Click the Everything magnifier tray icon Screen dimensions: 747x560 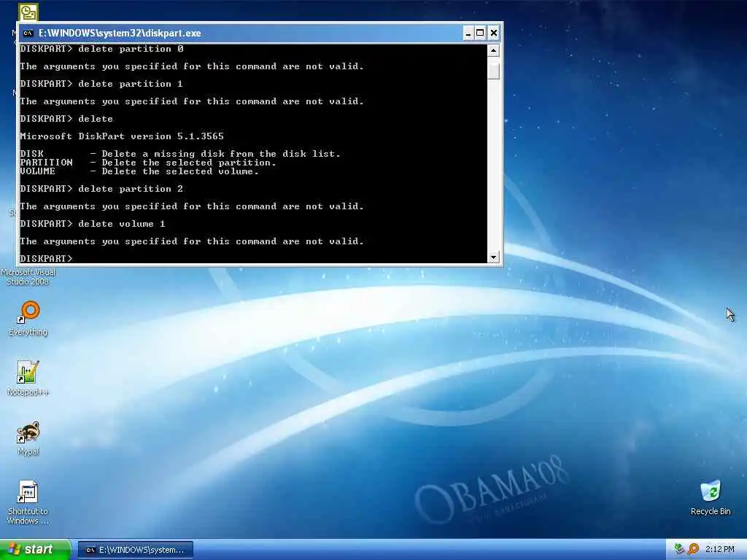click(x=694, y=549)
